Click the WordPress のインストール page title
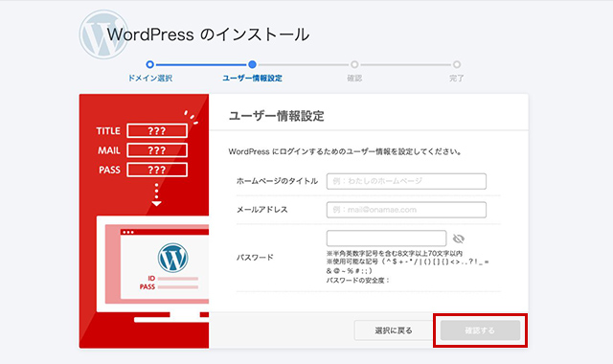Screen dimensions: 613x364 coord(209,34)
